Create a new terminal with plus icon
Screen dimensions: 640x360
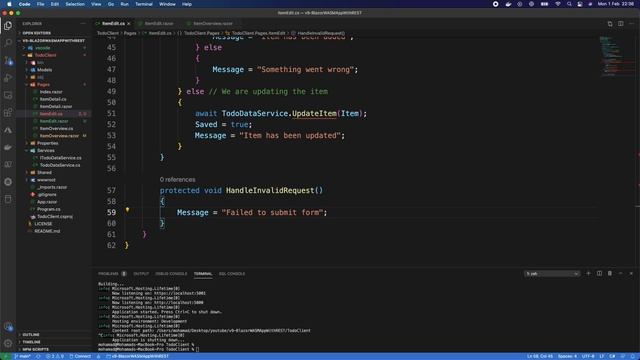click(588, 273)
